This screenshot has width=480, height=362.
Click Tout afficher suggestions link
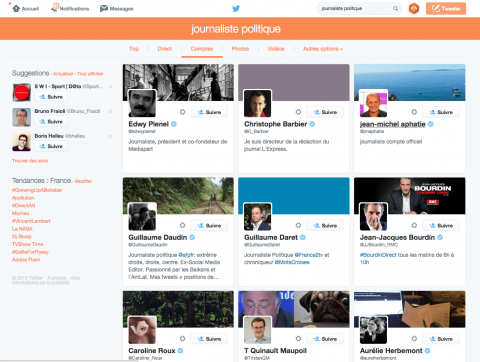90,74
